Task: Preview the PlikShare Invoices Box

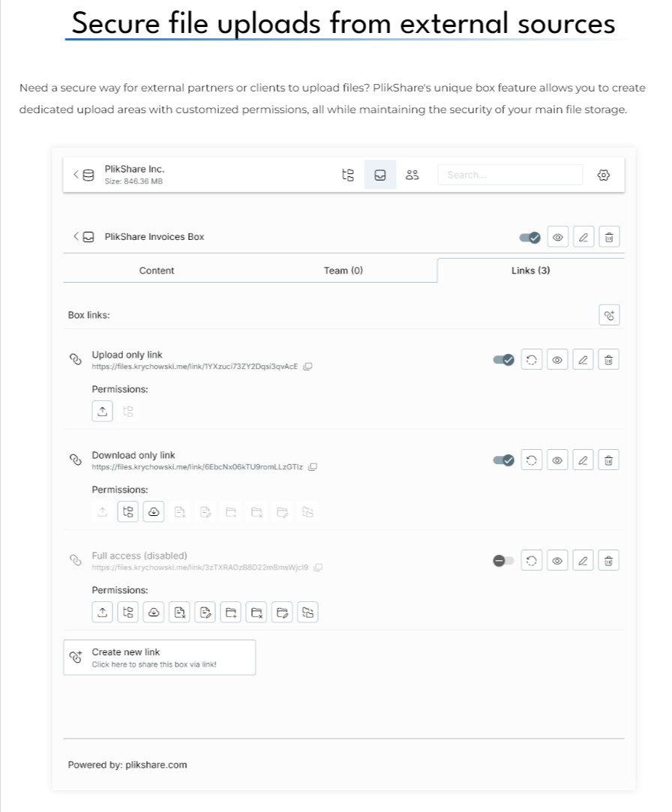Action: [x=558, y=237]
